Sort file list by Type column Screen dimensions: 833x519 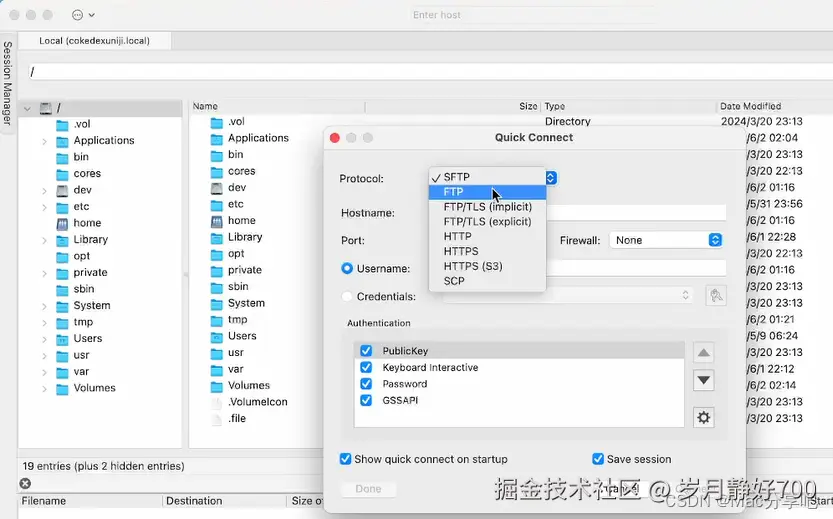click(x=628, y=106)
